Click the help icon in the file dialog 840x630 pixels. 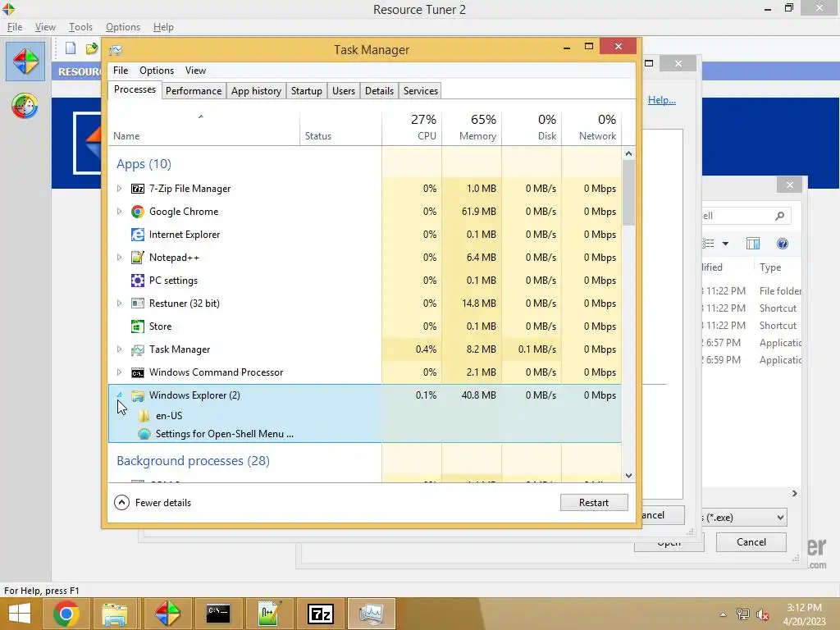tap(782, 244)
